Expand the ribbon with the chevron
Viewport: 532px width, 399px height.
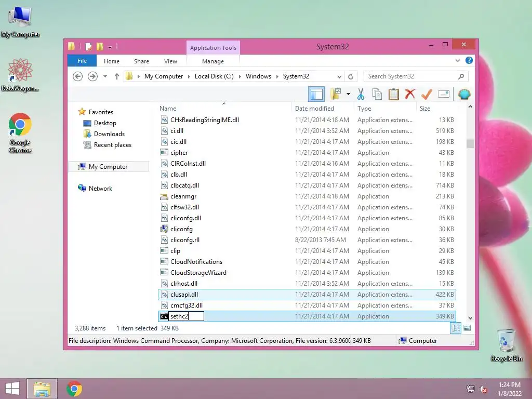[x=457, y=60]
